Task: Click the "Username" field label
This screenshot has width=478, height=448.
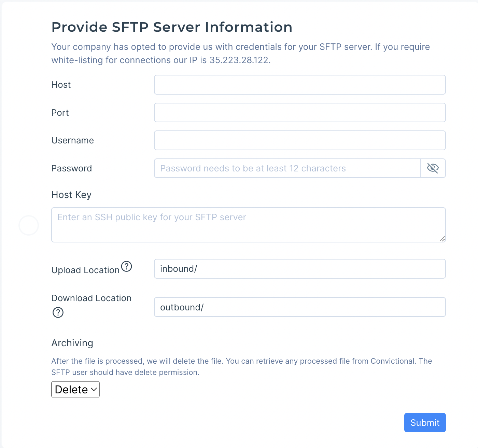Action: [x=72, y=140]
